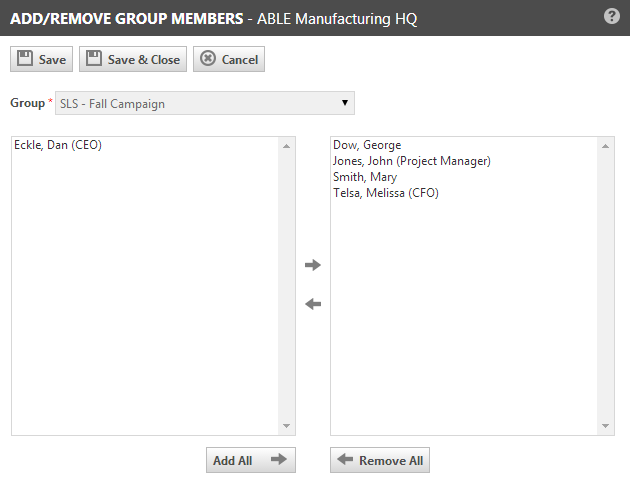The height and width of the screenshot is (500, 630).
Task: Click up arrow of left list scrollbar
Action: 287,146
